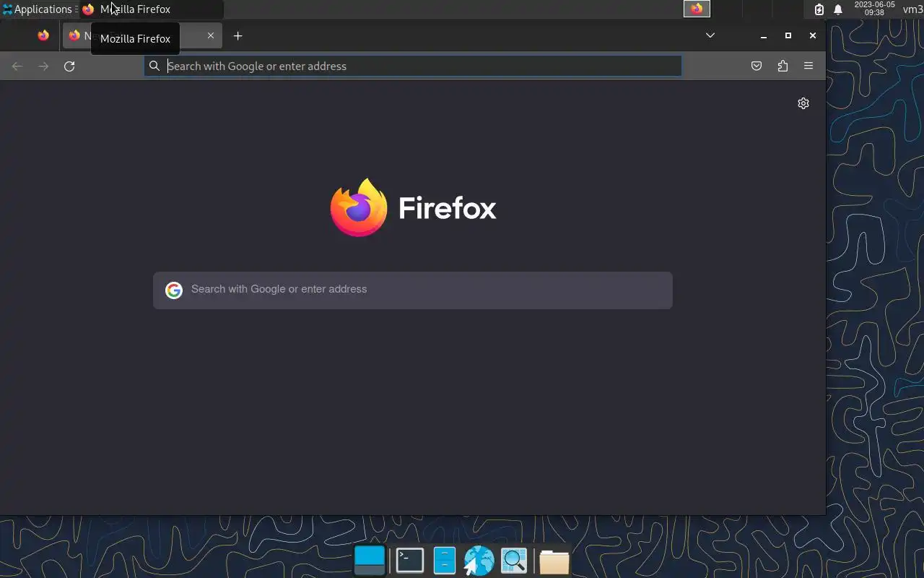Reload the current Firefox page
Viewport: 924px width, 578px height.
click(69, 66)
